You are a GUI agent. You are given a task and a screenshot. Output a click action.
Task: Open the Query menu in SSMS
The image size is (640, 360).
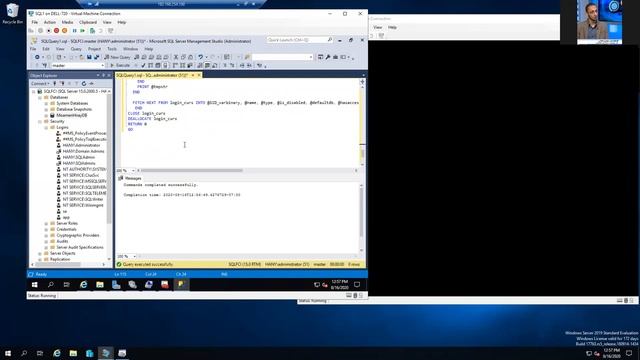coord(76,49)
